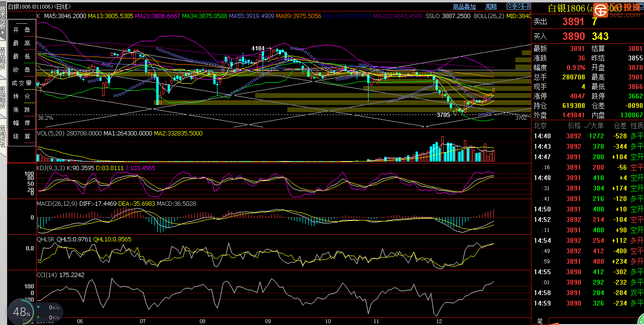Viewport: 644px width, 325px height.
Task: Select the SSLO 3887.2500 indicator label
Action: click(x=448, y=16)
